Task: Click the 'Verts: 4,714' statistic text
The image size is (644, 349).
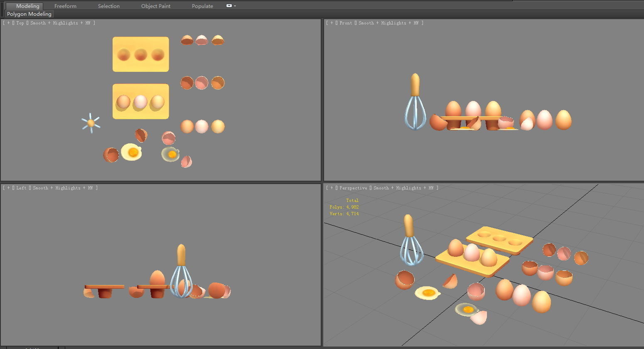Action: coord(344,214)
